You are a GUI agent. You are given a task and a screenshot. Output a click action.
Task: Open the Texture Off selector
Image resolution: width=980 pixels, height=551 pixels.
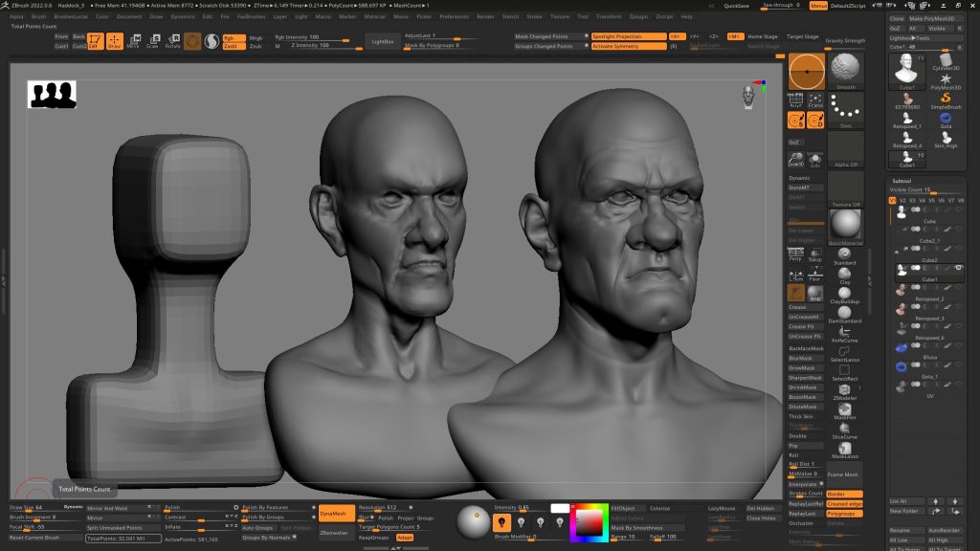[846, 188]
